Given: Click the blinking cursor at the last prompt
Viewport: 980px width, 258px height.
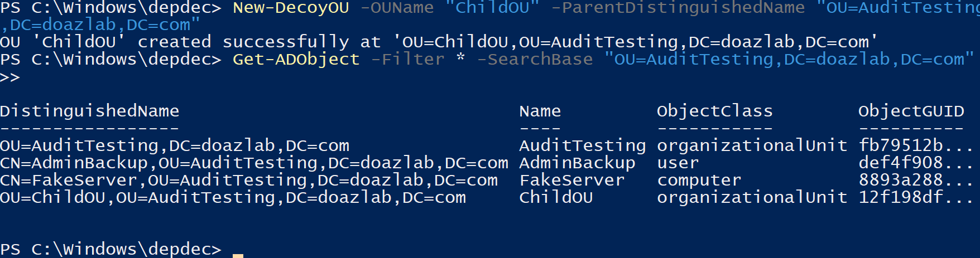Looking at the screenshot, I should pyautogui.click(x=238, y=255).
